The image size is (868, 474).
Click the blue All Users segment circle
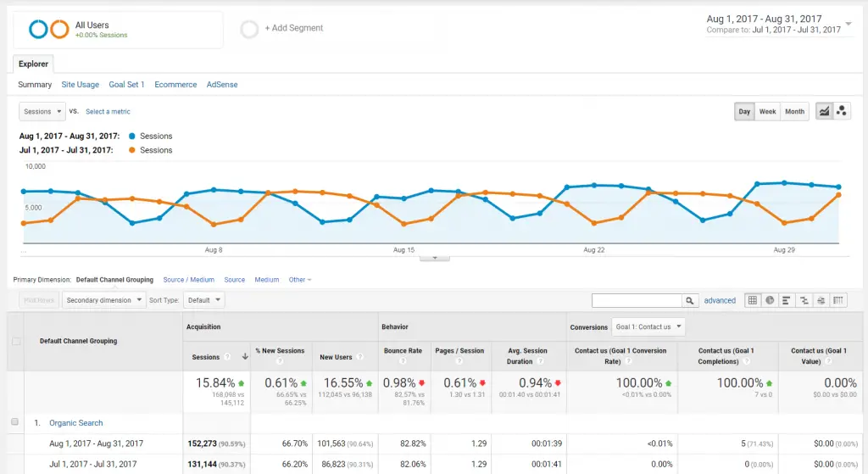(38, 29)
